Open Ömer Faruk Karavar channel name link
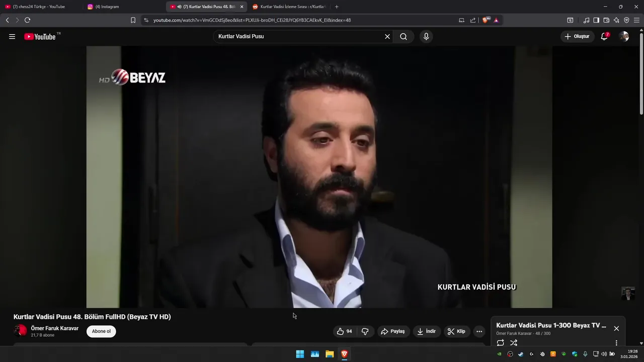 click(x=55, y=328)
